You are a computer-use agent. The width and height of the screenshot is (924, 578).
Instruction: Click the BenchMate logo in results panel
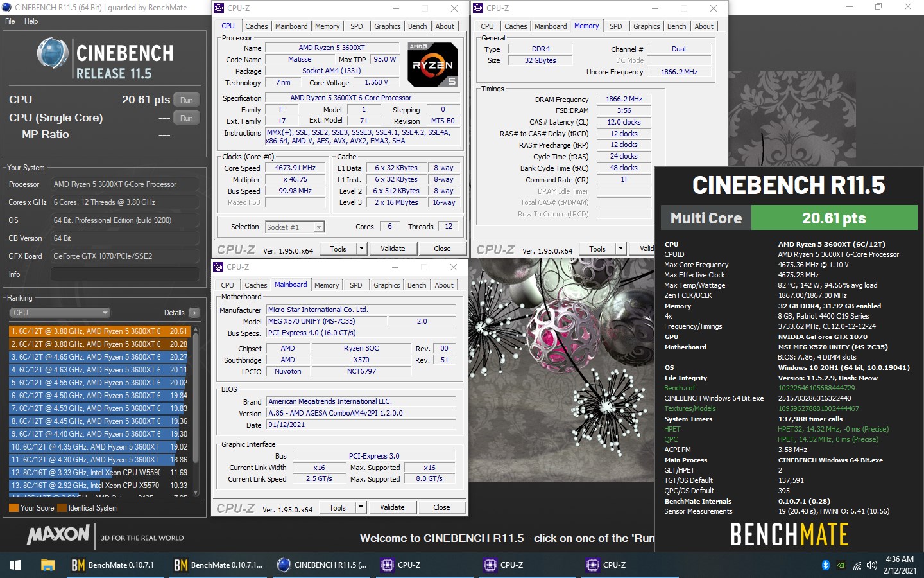pyautogui.click(x=789, y=534)
